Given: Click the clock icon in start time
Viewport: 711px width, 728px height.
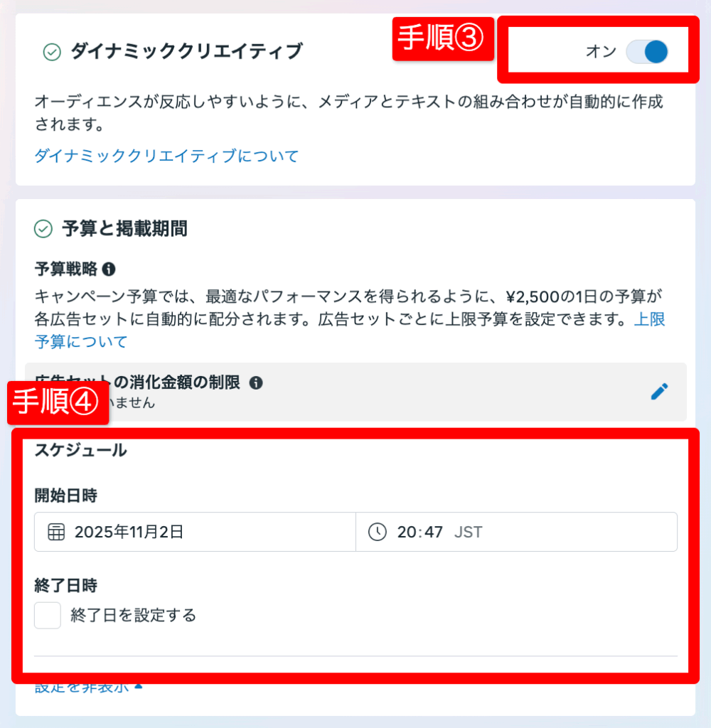Looking at the screenshot, I should (377, 532).
